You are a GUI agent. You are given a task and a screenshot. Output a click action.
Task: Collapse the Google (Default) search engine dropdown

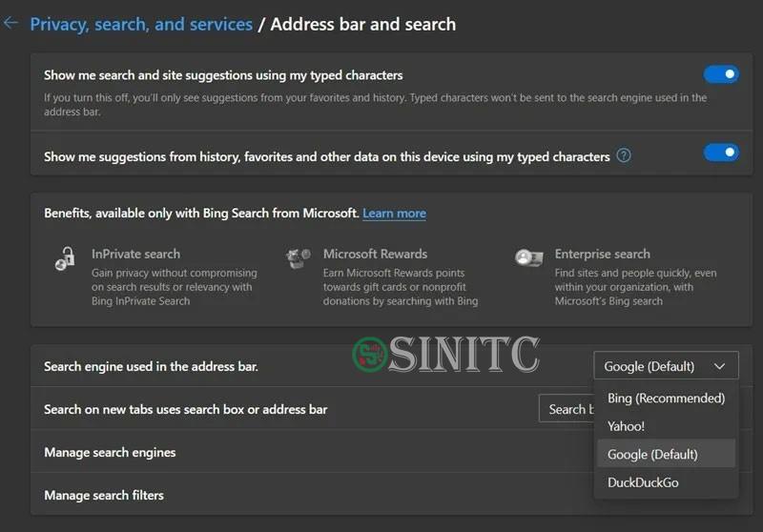click(x=666, y=366)
